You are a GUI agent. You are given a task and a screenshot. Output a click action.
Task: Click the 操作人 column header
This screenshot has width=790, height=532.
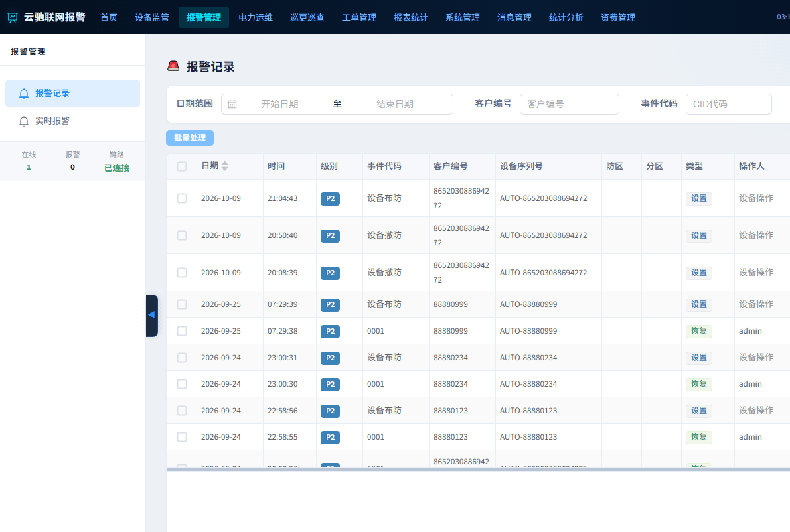pos(751,166)
